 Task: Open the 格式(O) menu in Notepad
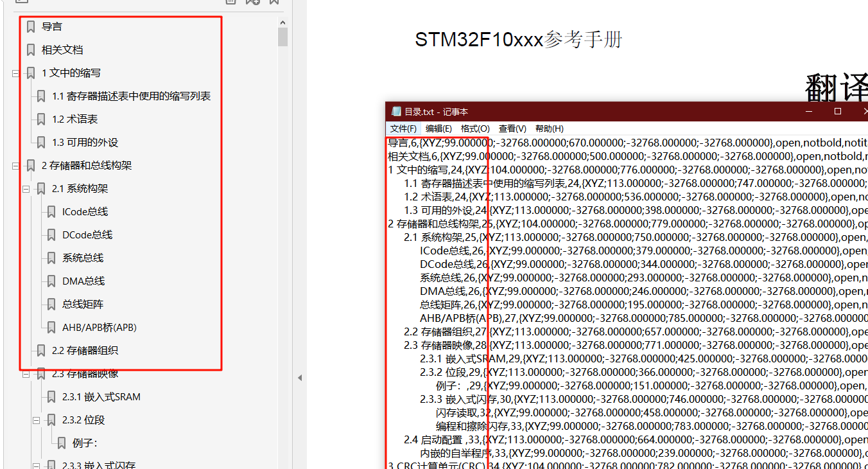(475, 128)
